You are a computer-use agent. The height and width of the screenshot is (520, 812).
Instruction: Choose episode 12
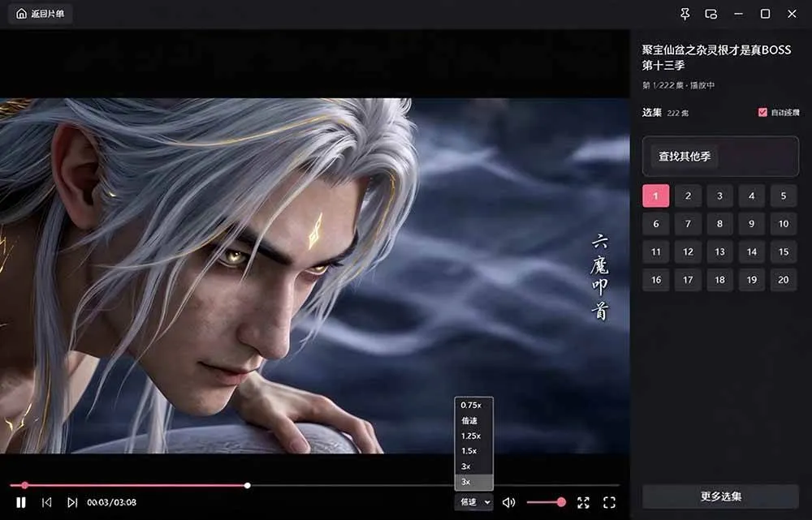pos(688,251)
